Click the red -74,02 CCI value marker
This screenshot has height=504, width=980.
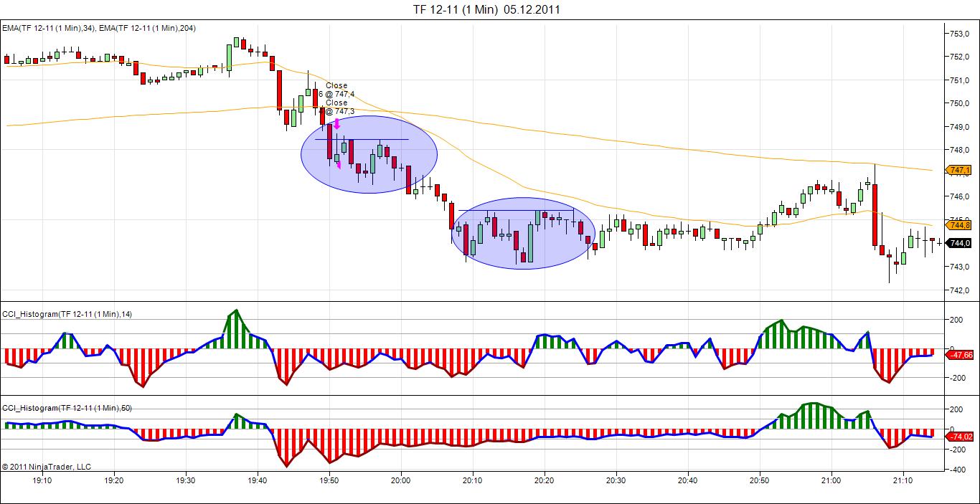[x=961, y=437]
